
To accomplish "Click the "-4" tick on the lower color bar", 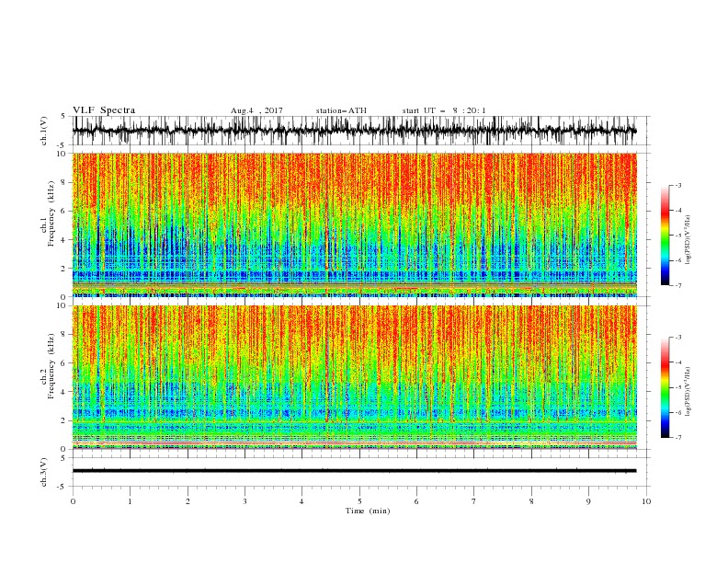I will [678, 362].
